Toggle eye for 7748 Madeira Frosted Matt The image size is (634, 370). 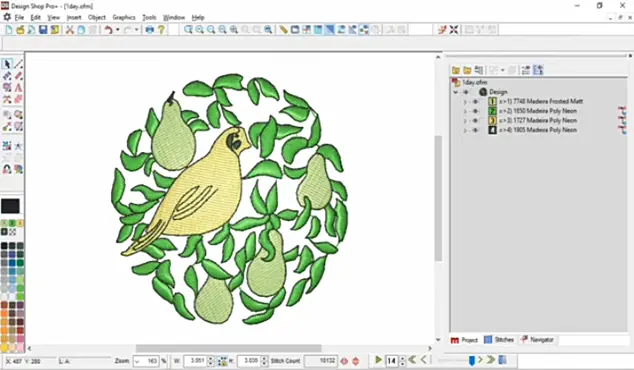point(475,101)
